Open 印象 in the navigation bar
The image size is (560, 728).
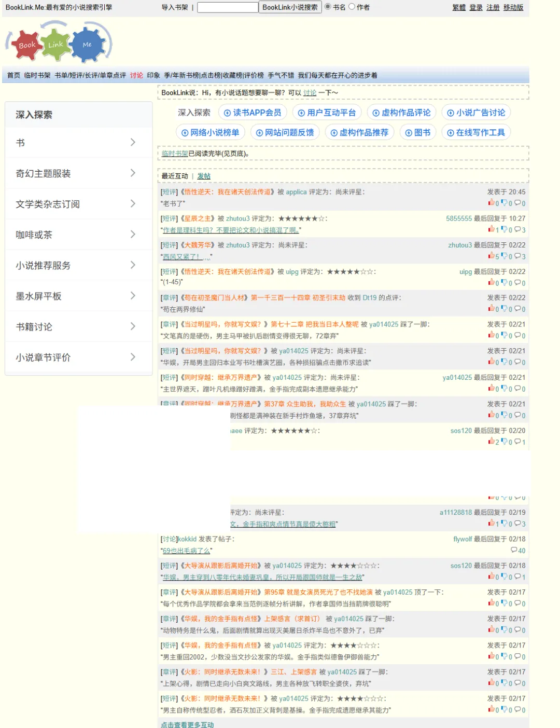(x=153, y=75)
